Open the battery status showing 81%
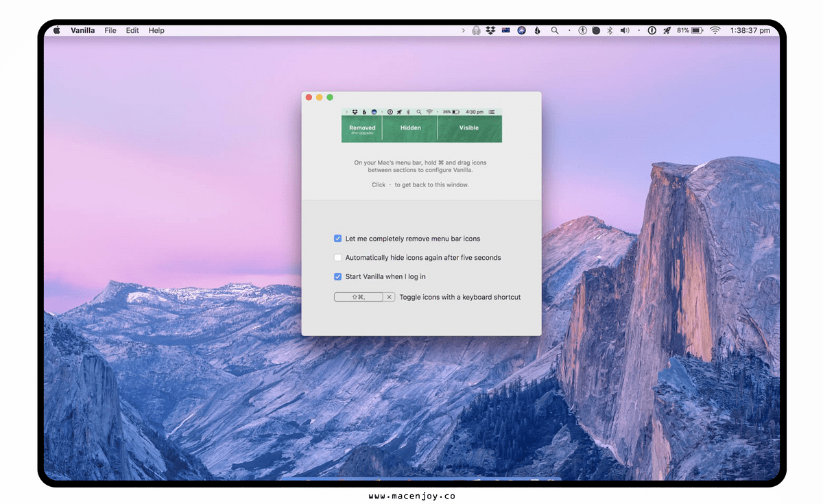This screenshot has width=823, height=504. [690, 31]
